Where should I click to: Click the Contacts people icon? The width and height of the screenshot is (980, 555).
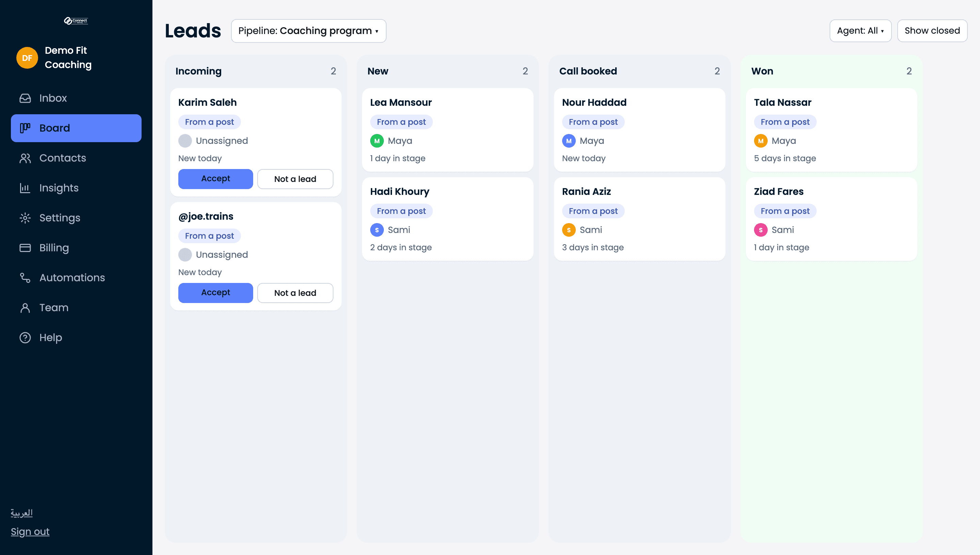click(25, 158)
